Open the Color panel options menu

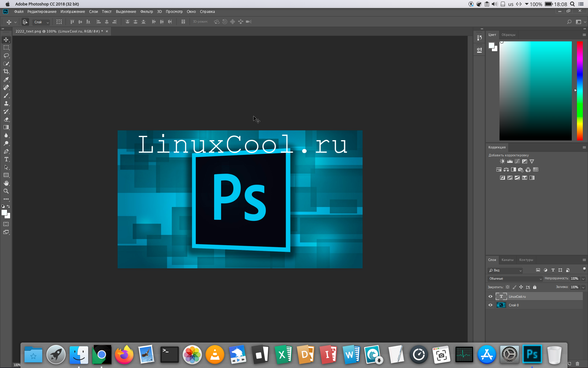point(584,35)
